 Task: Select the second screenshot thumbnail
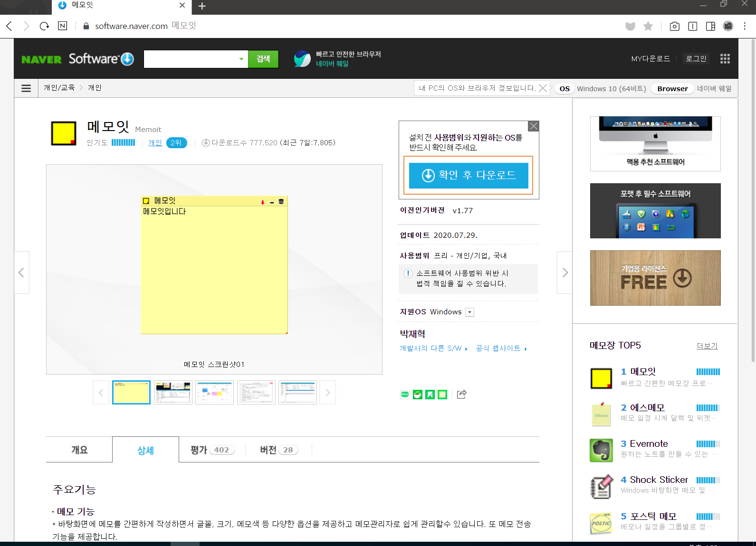point(173,393)
